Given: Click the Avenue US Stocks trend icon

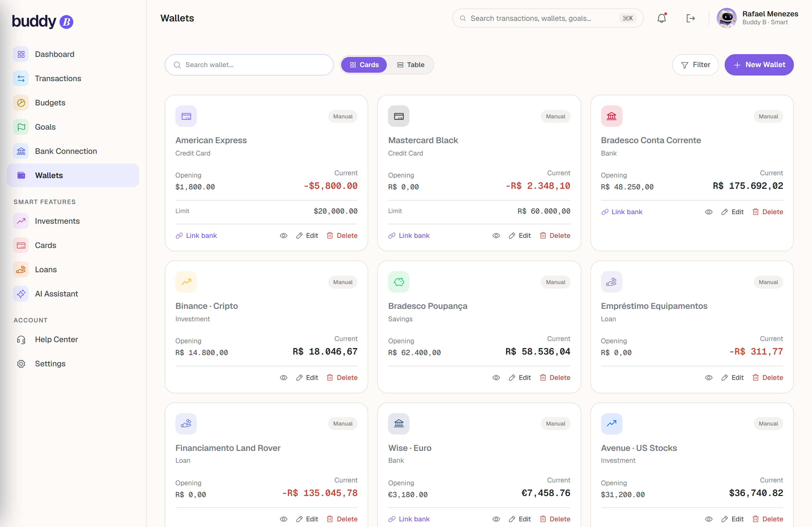Looking at the screenshot, I should 611,424.
